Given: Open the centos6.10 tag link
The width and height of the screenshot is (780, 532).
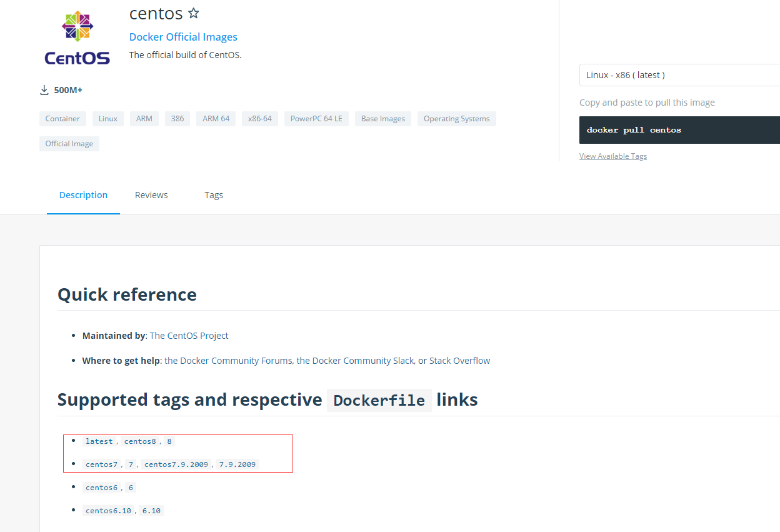Looking at the screenshot, I should pos(109,511).
